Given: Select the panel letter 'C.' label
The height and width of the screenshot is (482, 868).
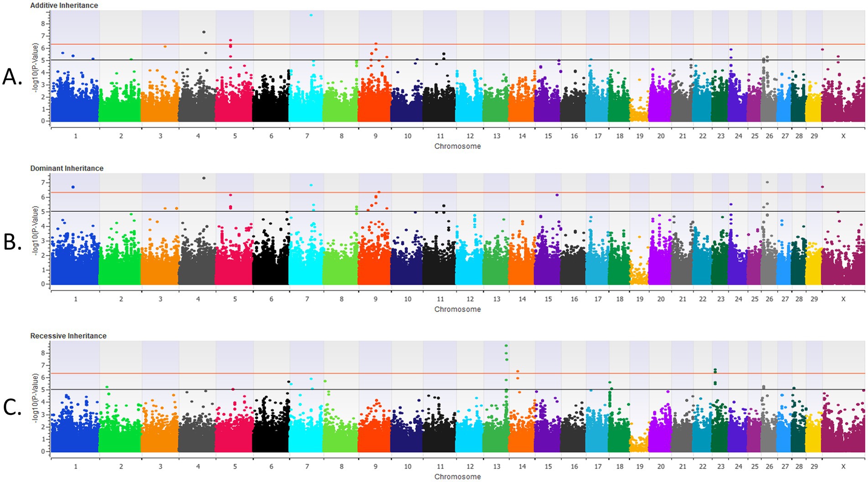Looking at the screenshot, I should click(12, 407).
